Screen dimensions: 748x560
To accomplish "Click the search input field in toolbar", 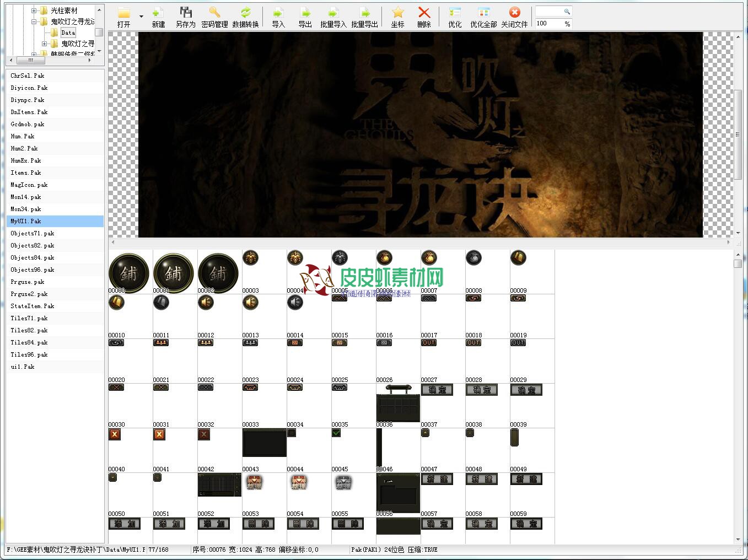I will [553, 11].
